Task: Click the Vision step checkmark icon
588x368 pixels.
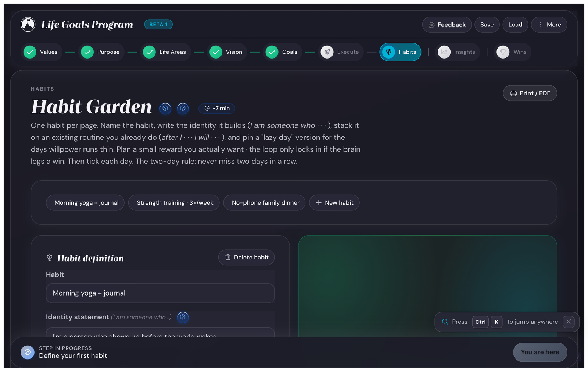Action: click(216, 52)
